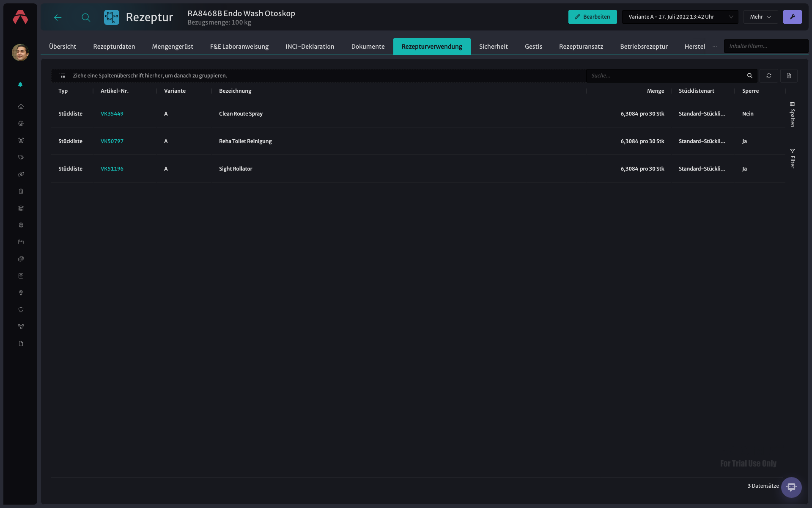Open the user profile avatar
The width and height of the screenshot is (812, 508).
20,52
